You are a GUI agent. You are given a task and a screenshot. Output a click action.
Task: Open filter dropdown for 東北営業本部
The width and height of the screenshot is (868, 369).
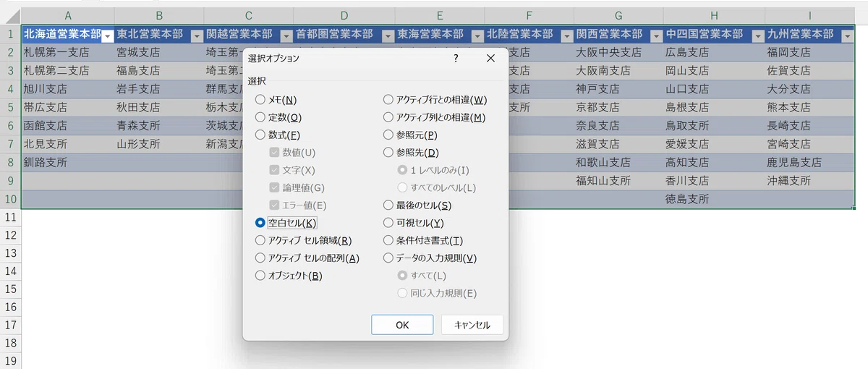point(197,35)
